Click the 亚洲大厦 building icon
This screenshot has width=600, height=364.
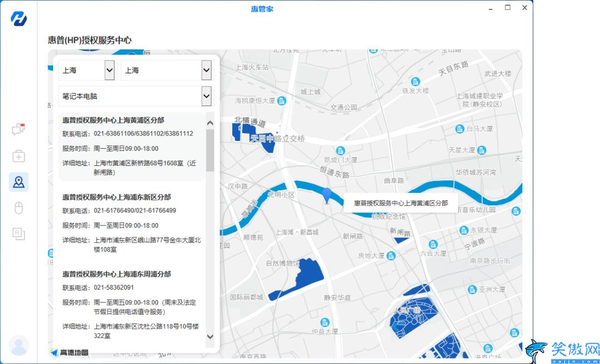[472, 290]
